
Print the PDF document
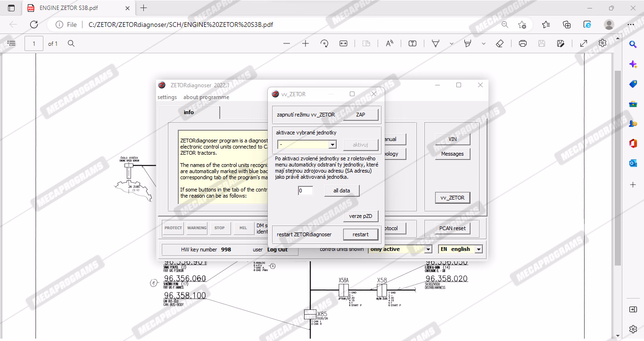click(523, 43)
